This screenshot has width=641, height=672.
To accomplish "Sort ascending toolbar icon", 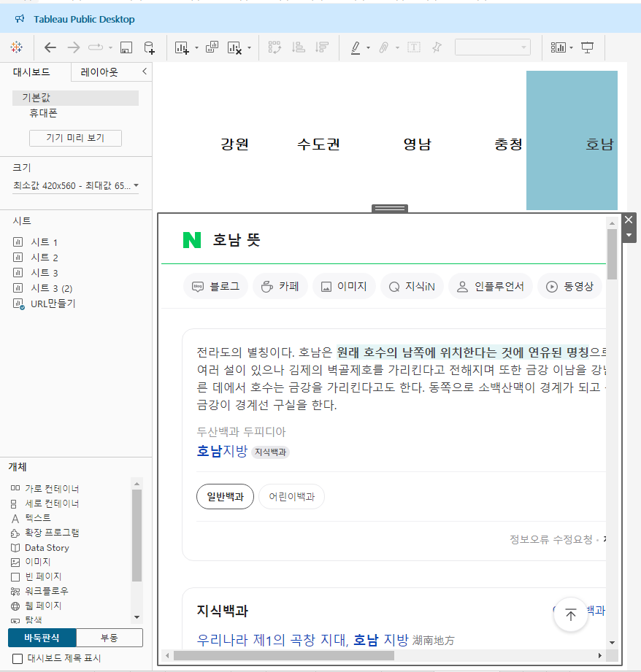I will 299,47.
